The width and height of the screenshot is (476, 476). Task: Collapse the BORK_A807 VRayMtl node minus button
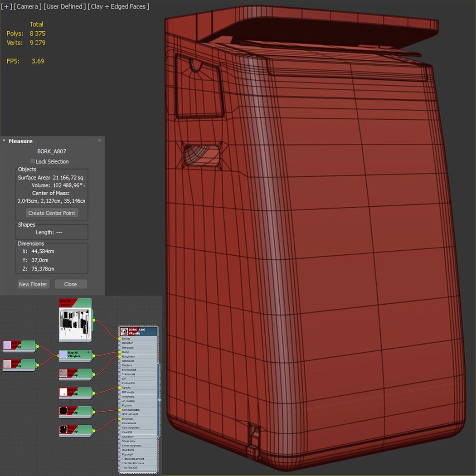point(154,330)
